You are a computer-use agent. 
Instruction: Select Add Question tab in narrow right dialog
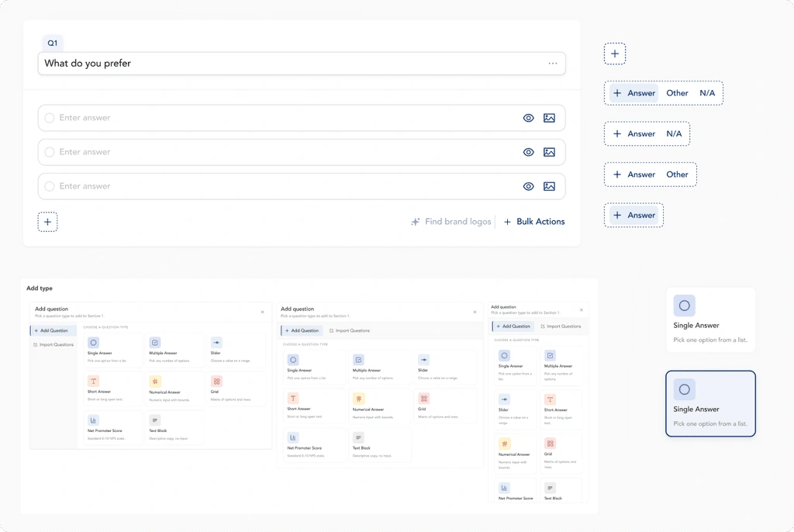(x=513, y=326)
